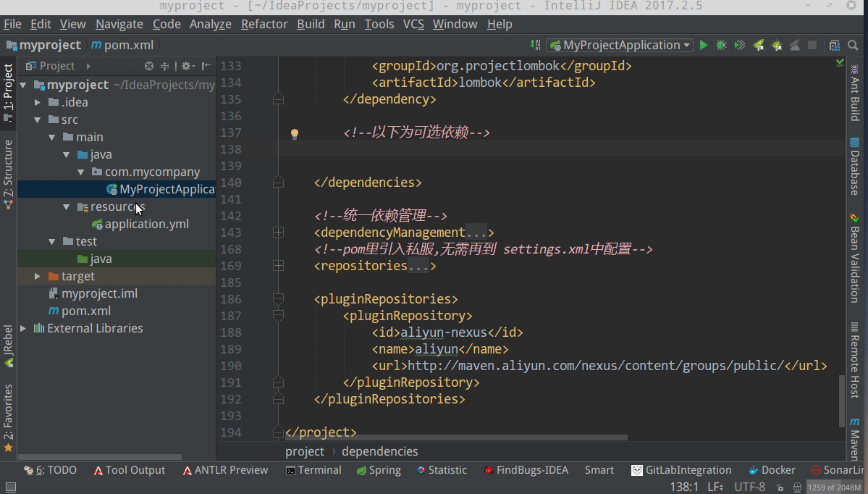Expand folded repositories block on line 169

click(x=279, y=266)
